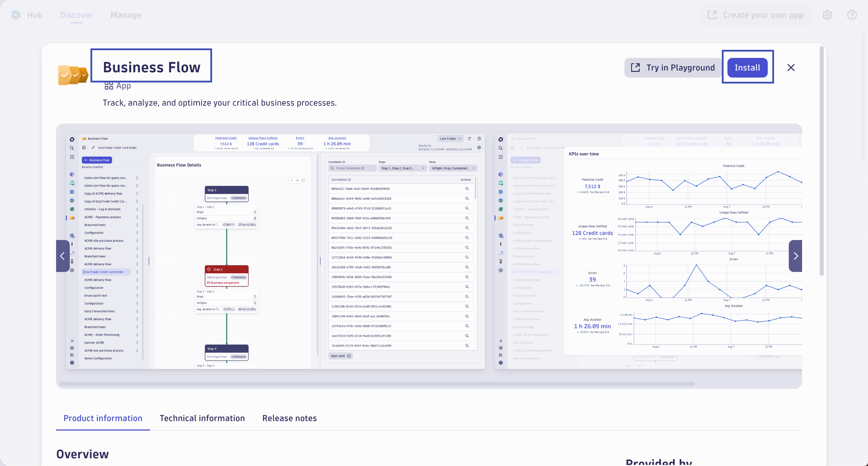Open the settings gear icon
Screen dimensions: 868x466
tap(828, 15)
